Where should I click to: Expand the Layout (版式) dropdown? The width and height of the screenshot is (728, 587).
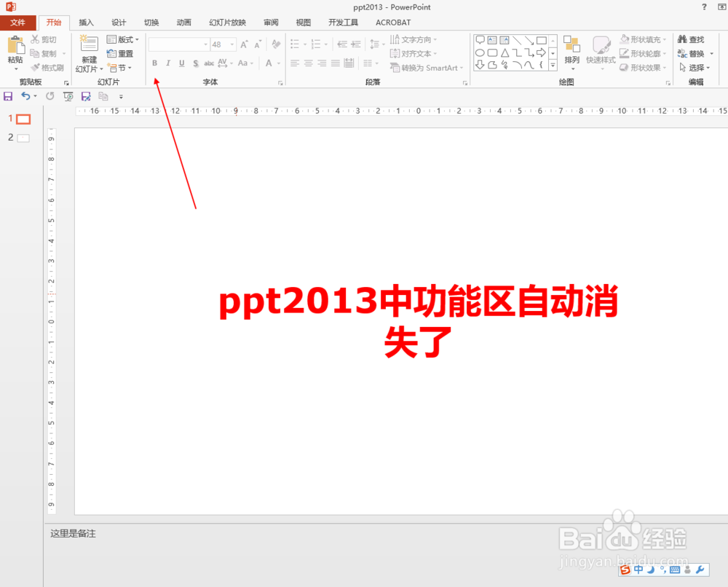point(122,39)
